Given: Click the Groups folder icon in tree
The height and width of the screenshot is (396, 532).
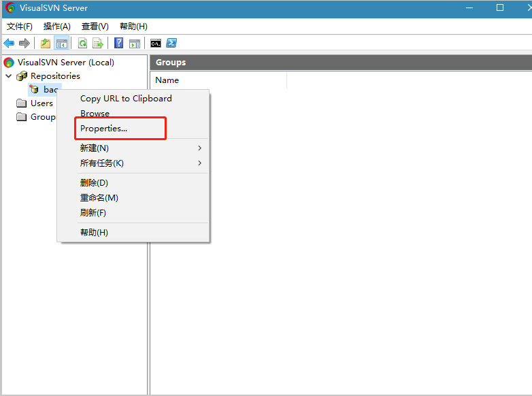Looking at the screenshot, I should coord(21,117).
